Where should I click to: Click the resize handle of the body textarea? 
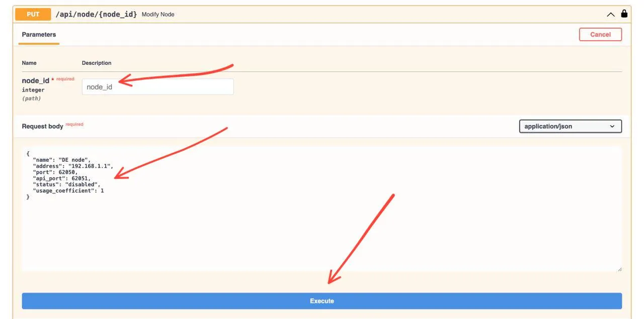(619, 270)
